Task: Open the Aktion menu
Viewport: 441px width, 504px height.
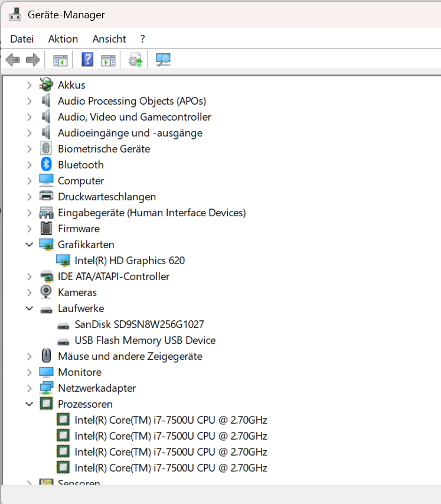Action: pyautogui.click(x=63, y=39)
